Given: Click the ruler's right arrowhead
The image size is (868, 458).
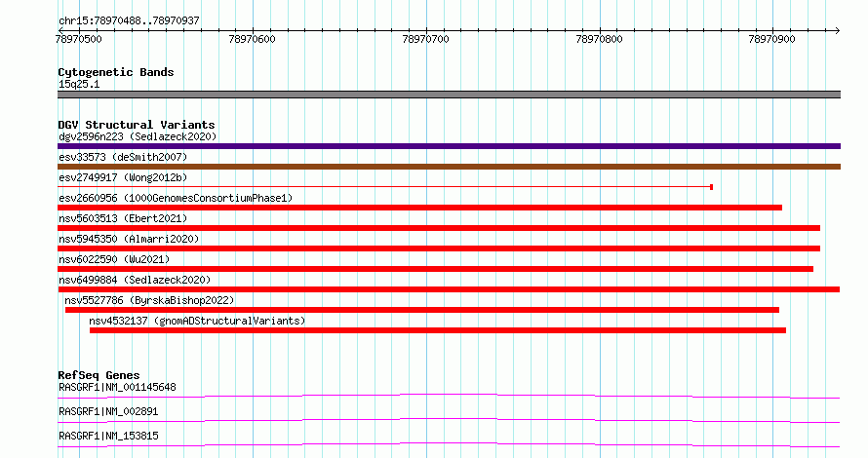Looking at the screenshot, I should point(837,30).
